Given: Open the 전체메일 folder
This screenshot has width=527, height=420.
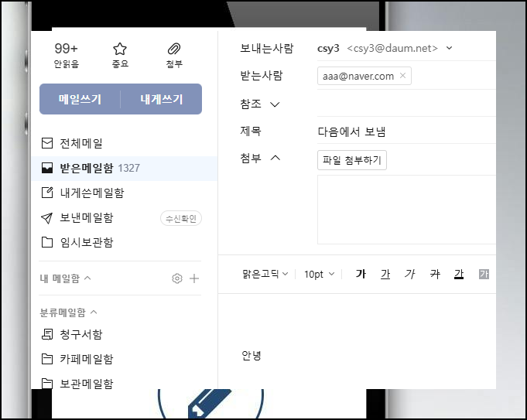Looking at the screenshot, I should (81, 143).
